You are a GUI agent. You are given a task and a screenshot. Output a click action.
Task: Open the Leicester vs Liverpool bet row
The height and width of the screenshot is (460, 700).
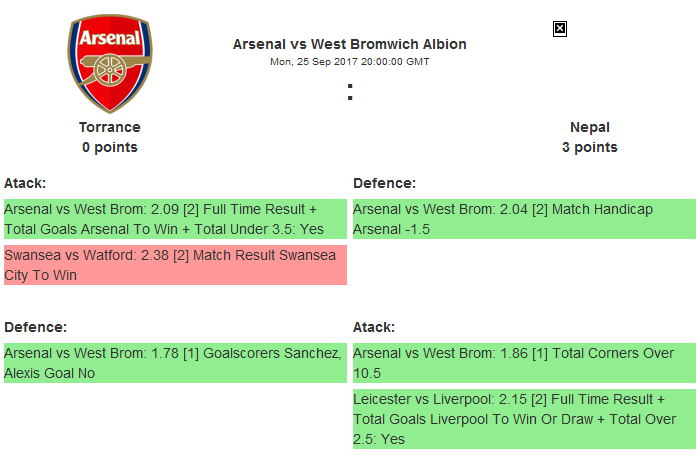pyautogui.click(x=524, y=418)
